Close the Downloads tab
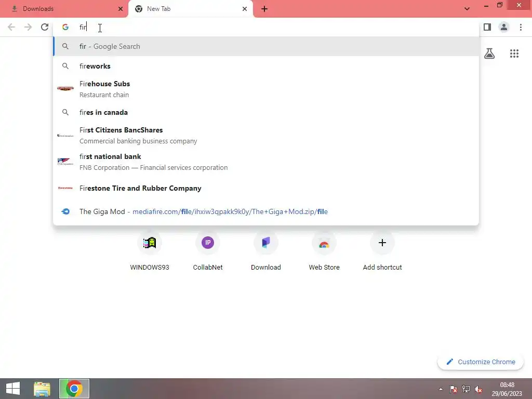 click(x=121, y=9)
